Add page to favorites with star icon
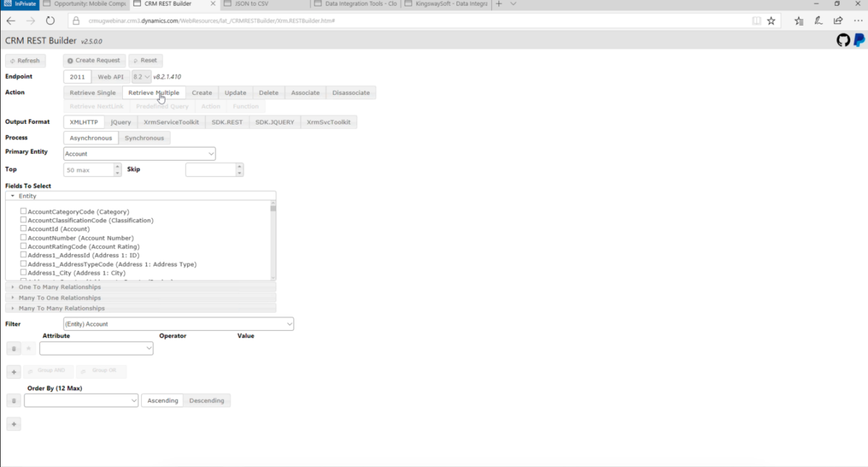The image size is (868, 467). pyautogui.click(x=771, y=21)
